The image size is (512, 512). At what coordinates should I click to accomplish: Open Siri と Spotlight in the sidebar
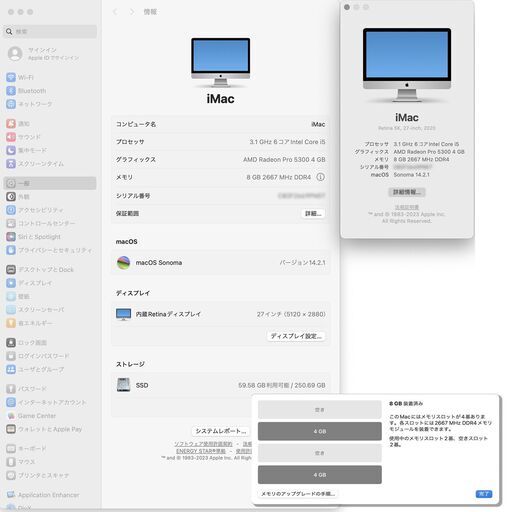tap(50, 237)
